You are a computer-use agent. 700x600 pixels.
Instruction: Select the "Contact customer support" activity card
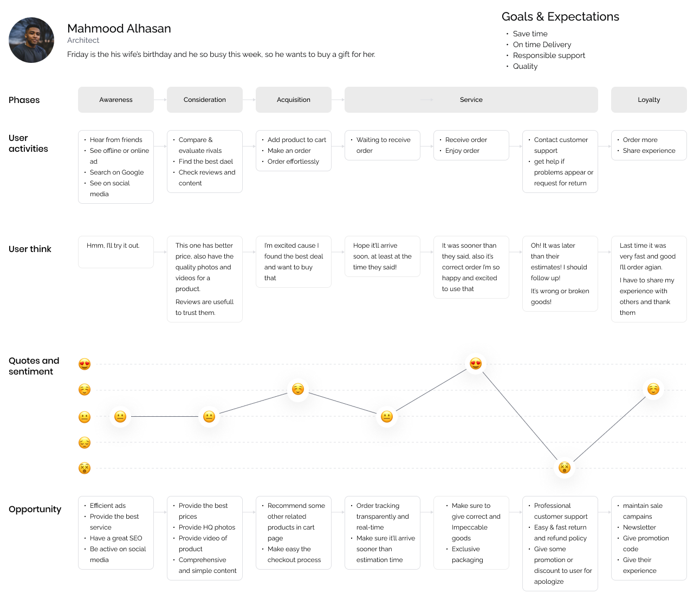pyautogui.click(x=560, y=162)
